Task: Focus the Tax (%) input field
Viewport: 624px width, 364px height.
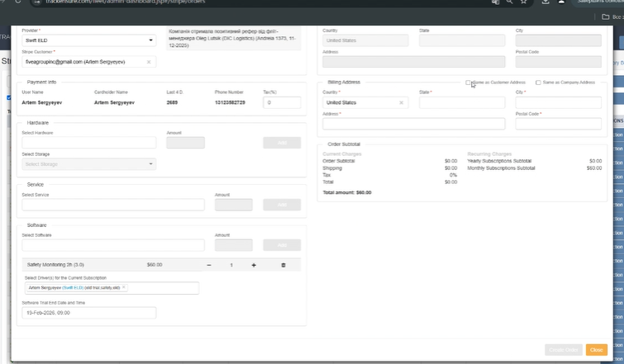Action: click(282, 102)
